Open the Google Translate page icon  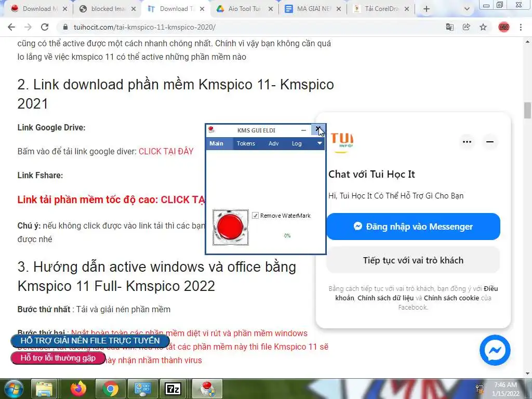pyautogui.click(x=449, y=27)
